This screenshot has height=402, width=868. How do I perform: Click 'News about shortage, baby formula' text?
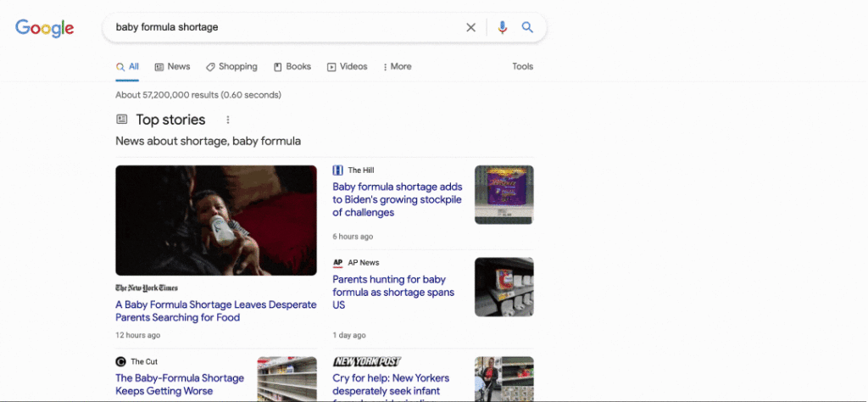pyautogui.click(x=209, y=141)
